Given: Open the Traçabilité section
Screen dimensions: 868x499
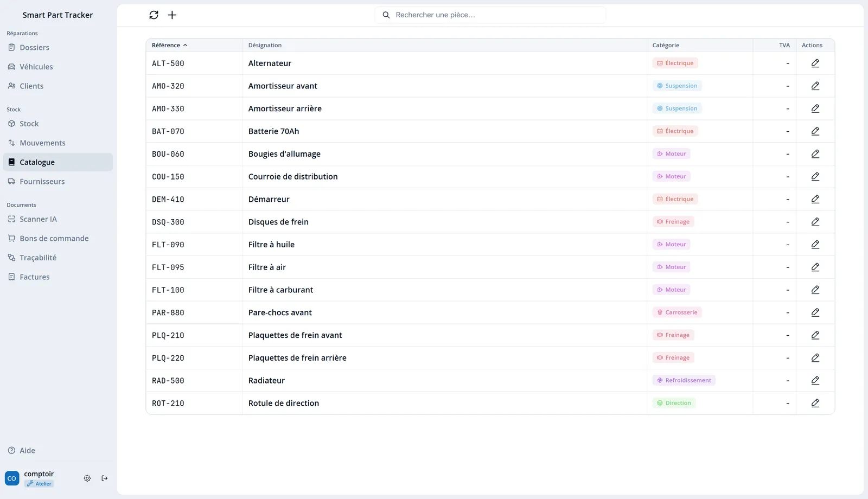Looking at the screenshot, I should pyautogui.click(x=58, y=258).
